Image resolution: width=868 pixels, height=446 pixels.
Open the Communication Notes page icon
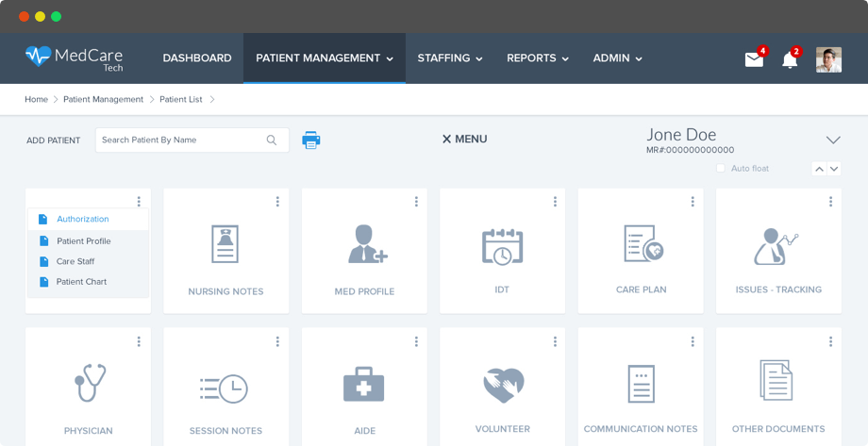tap(641, 384)
